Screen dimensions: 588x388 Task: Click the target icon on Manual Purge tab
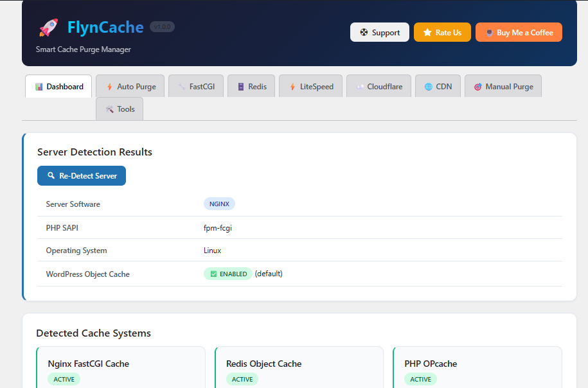[x=477, y=87]
